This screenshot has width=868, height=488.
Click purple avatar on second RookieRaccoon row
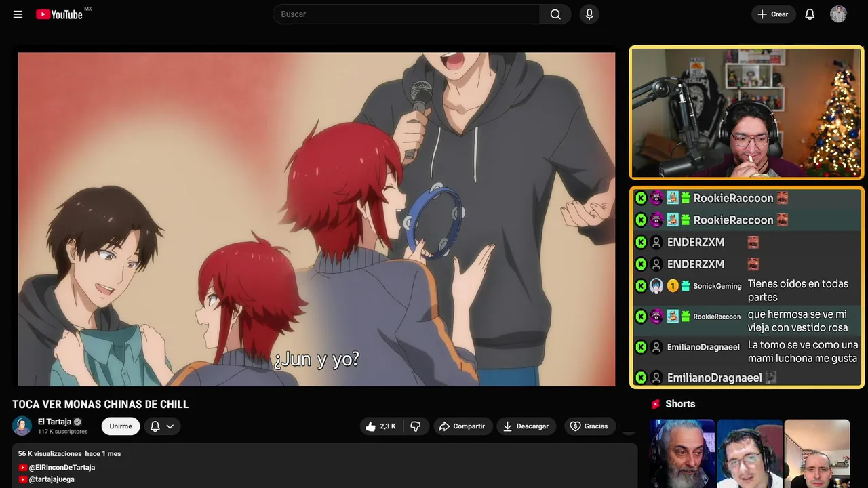(656, 220)
